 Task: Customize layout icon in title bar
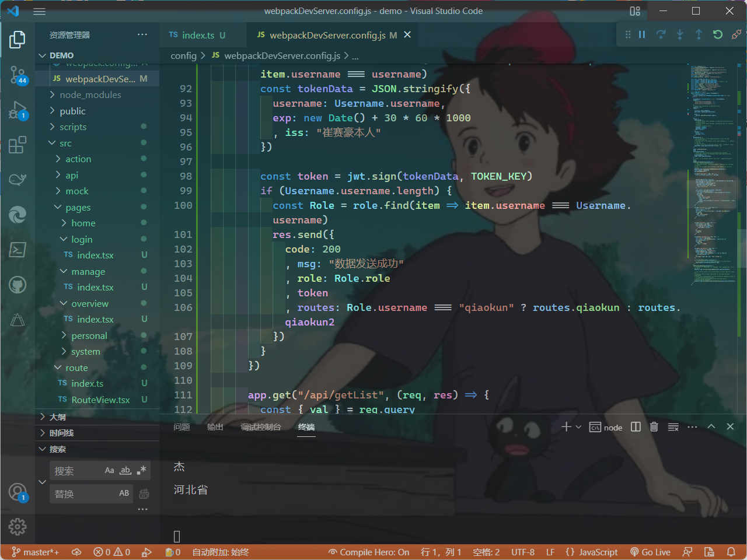click(x=635, y=11)
